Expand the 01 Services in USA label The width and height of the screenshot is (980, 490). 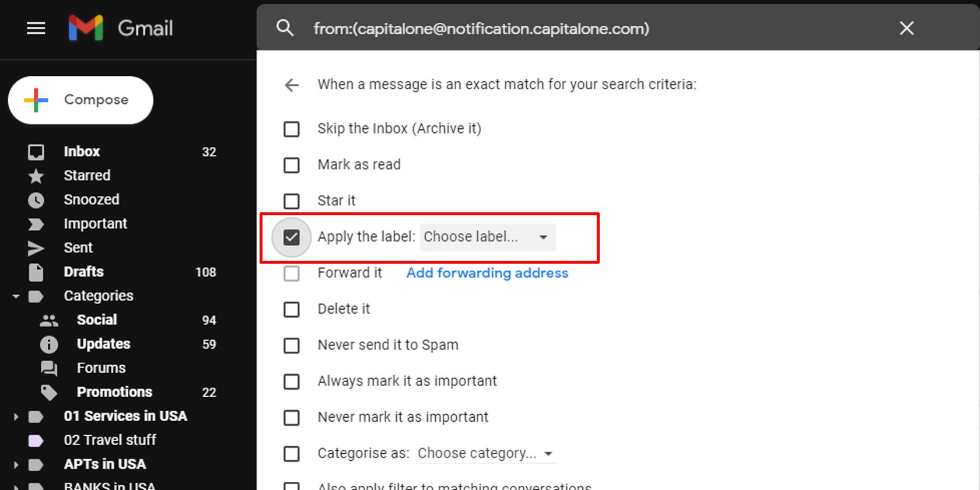tap(16, 416)
